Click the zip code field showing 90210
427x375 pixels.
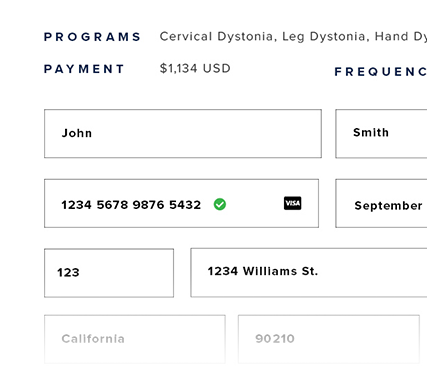pyautogui.click(x=329, y=339)
